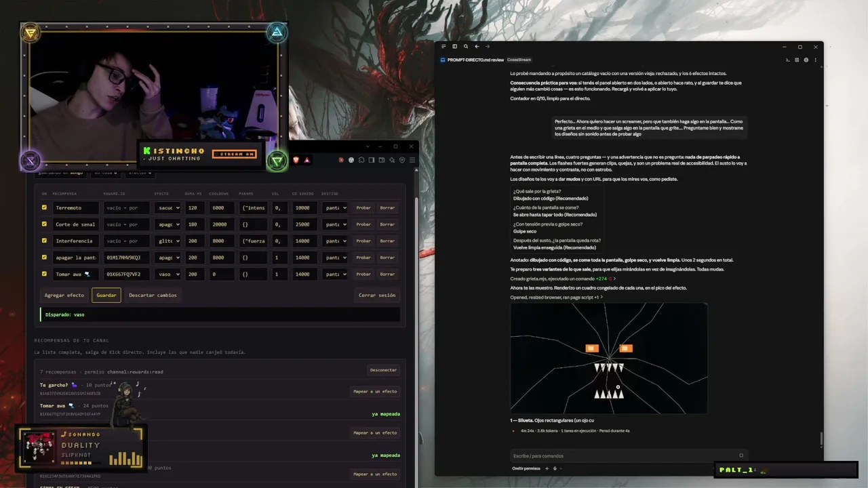Open the vaso efecto dropdown for Tomar awa
Screen dimensions: 868x488
click(x=167, y=274)
